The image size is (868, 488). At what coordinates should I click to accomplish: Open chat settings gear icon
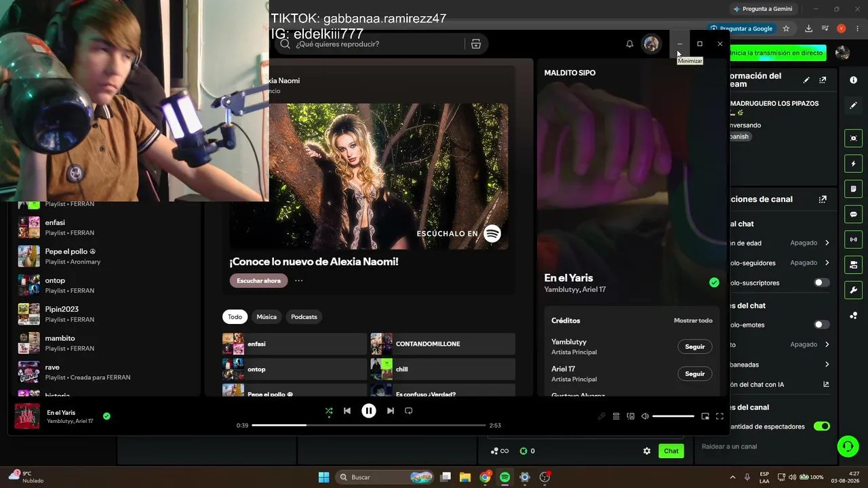647,451
